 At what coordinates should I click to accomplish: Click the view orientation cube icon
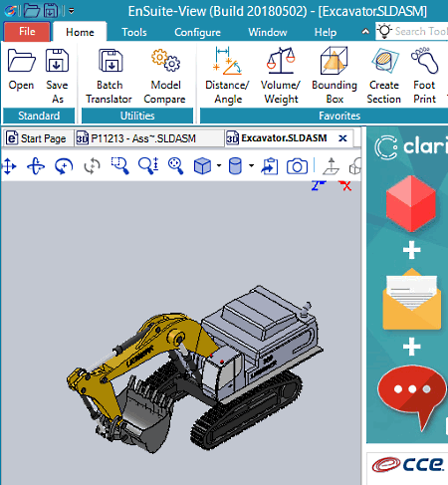click(202, 165)
